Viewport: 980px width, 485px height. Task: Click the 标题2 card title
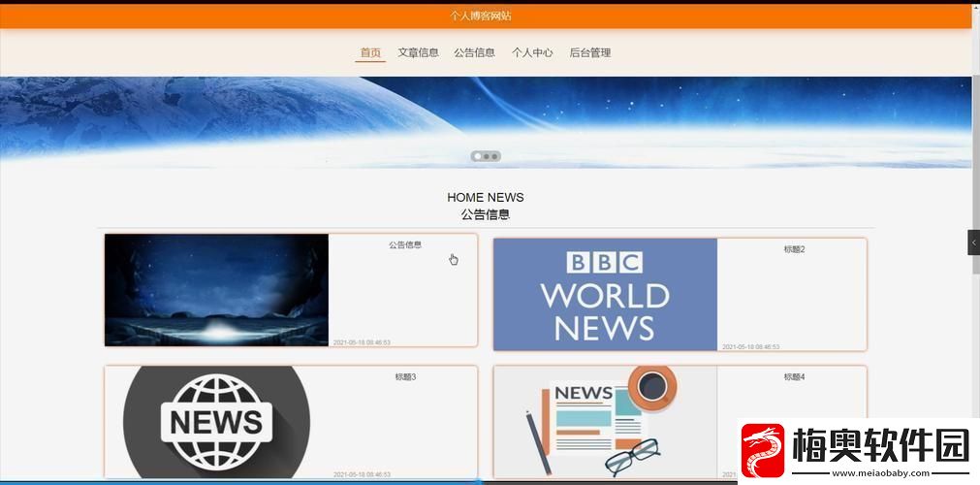pyautogui.click(x=795, y=249)
